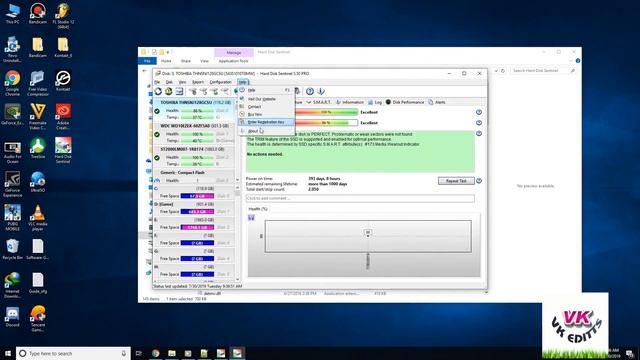Open PUBG MOBILE desktop icon
The image size is (640, 360).
click(x=13, y=218)
